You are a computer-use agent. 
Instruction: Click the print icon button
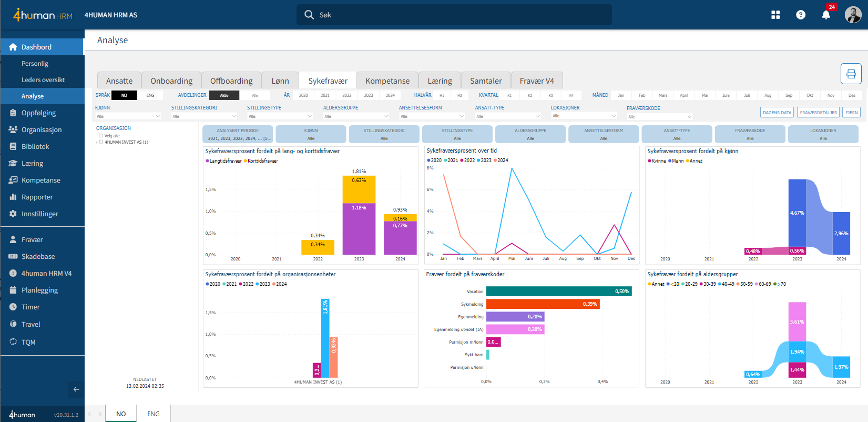click(x=851, y=74)
